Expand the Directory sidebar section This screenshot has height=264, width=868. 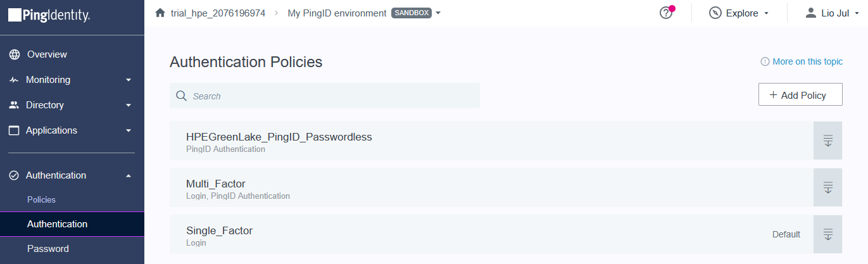[x=129, y=105]
